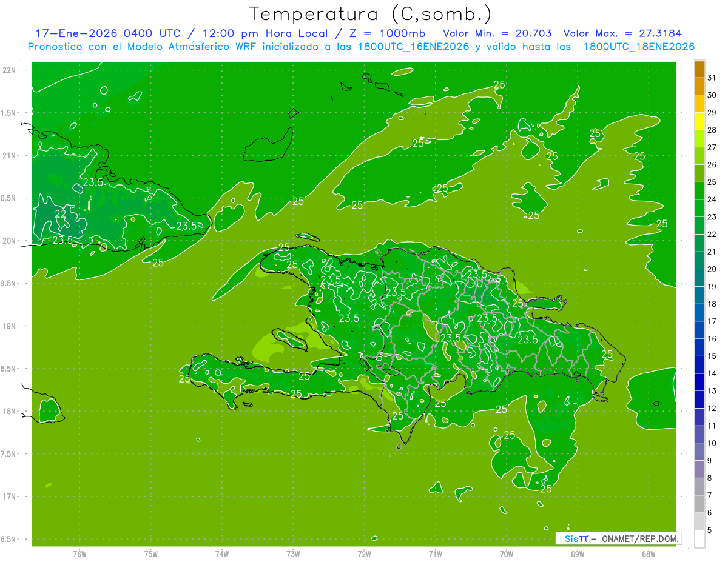Click the "72W" longitude axis label
Image resolution: width=728 pixels, height=562 pixels.
(x=364, y=554)
